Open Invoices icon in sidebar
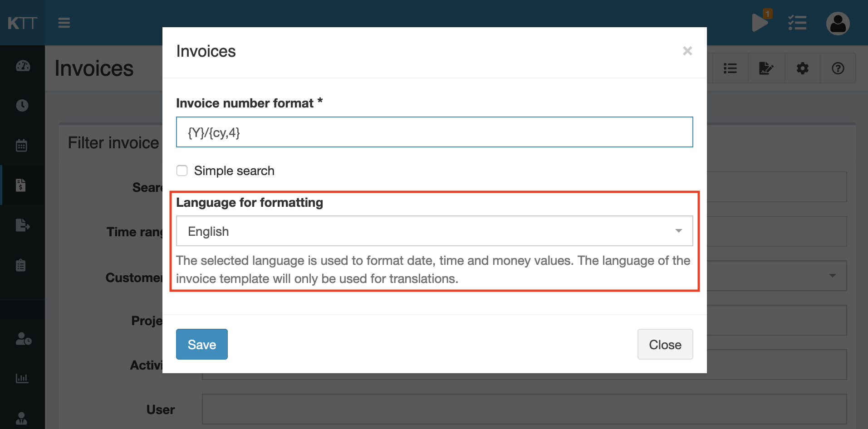868x429 pixels. coord(21,185)
